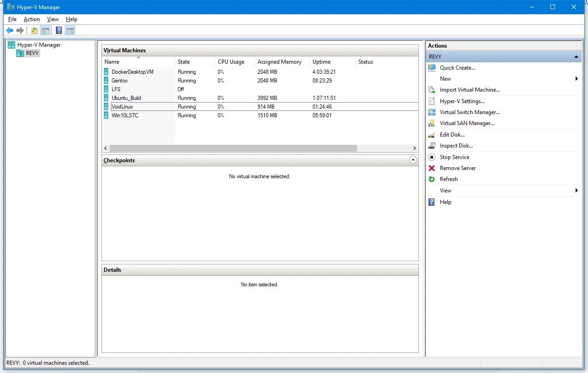Click the Back arrow toolbar icon
The height and width of the screenshot is (373, 588).
10,31
